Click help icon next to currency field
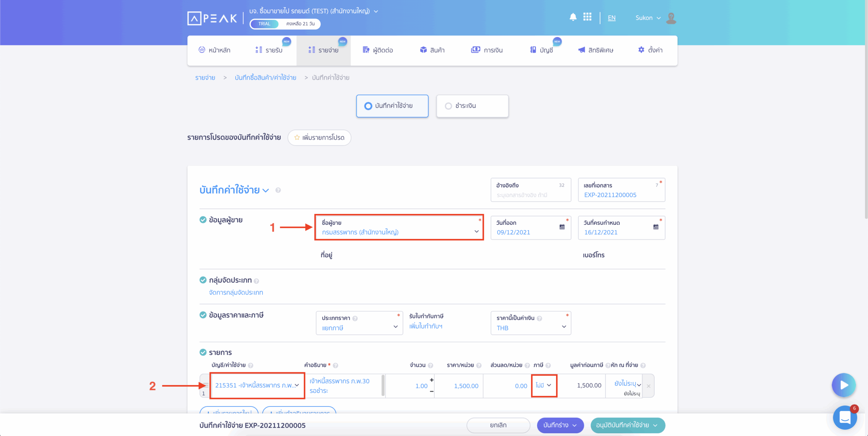 539,318
